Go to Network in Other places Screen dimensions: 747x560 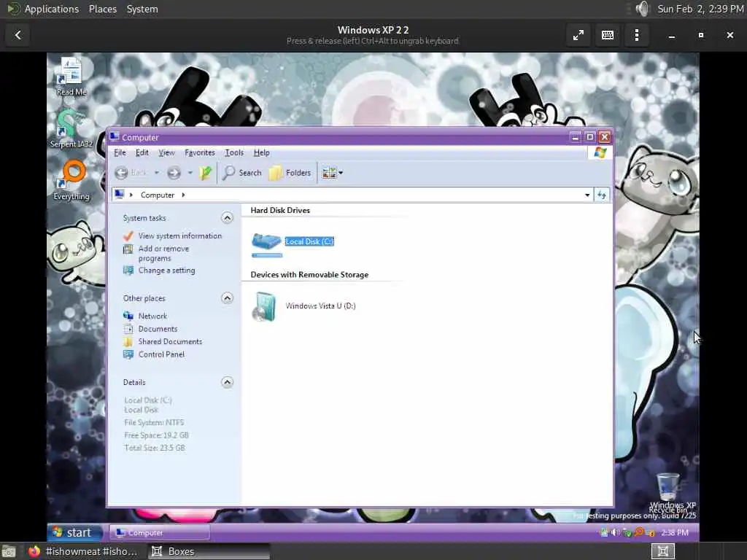152,316
